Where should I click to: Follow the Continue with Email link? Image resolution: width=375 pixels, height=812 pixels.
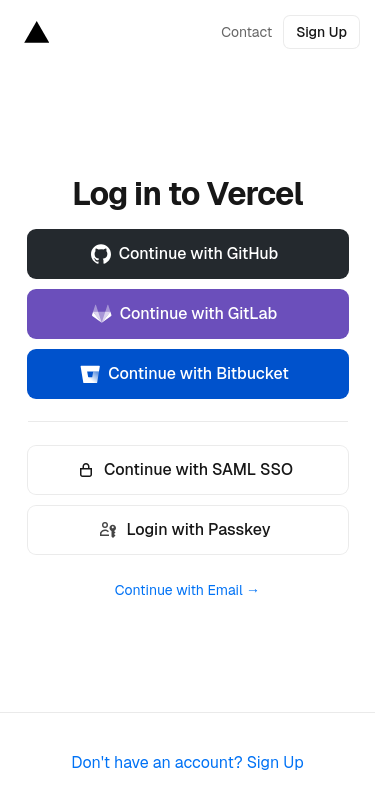pyautogui.click(x=186, y=590)
